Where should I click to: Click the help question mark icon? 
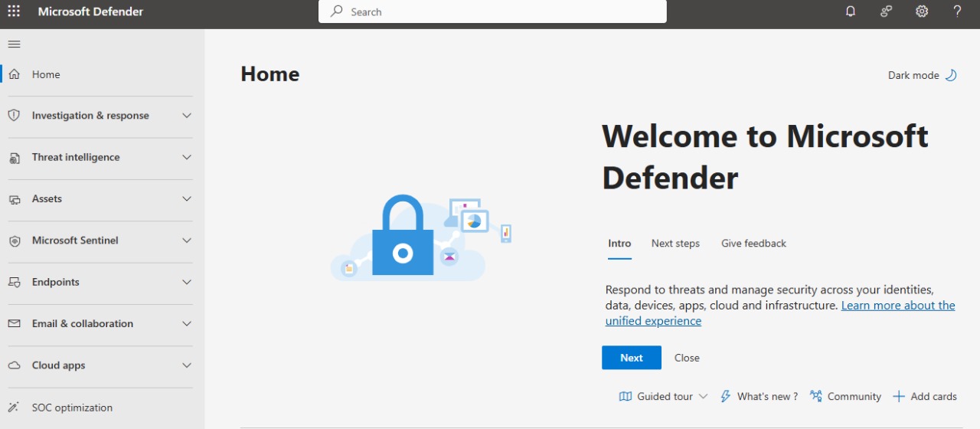pyautogui.click(x=957, y=11)
